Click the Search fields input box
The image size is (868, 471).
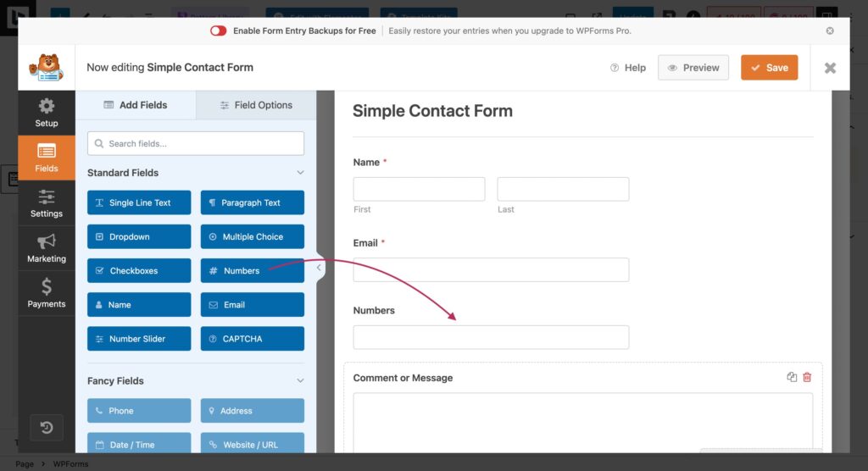[196, 143]
